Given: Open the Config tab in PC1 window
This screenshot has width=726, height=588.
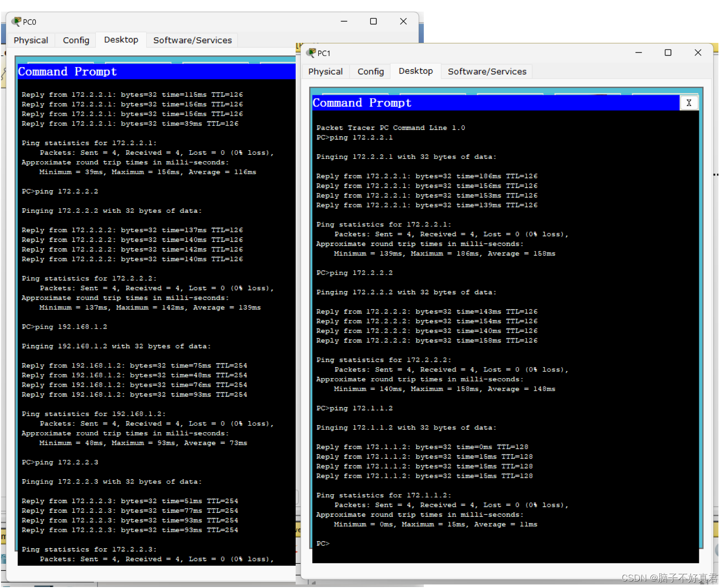Looking at the screenshot, I should pyautogui.click(x=371, y=72).
